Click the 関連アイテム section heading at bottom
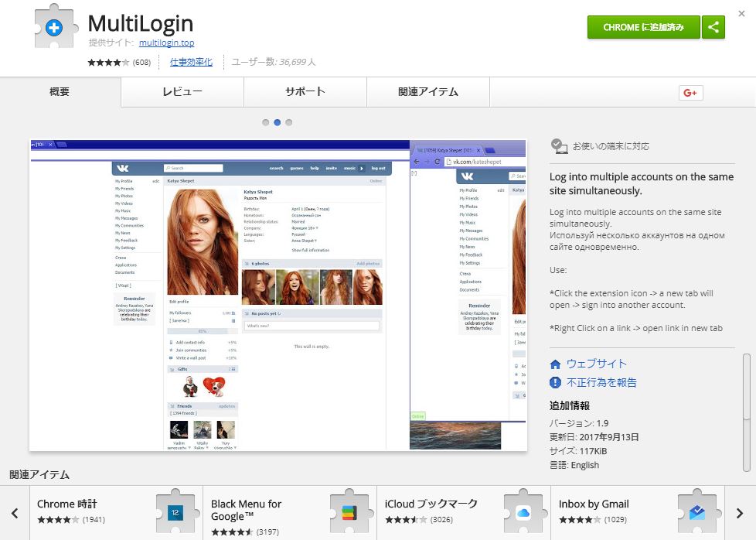Screen dimensions: 756x540 (x=39, y=475)
